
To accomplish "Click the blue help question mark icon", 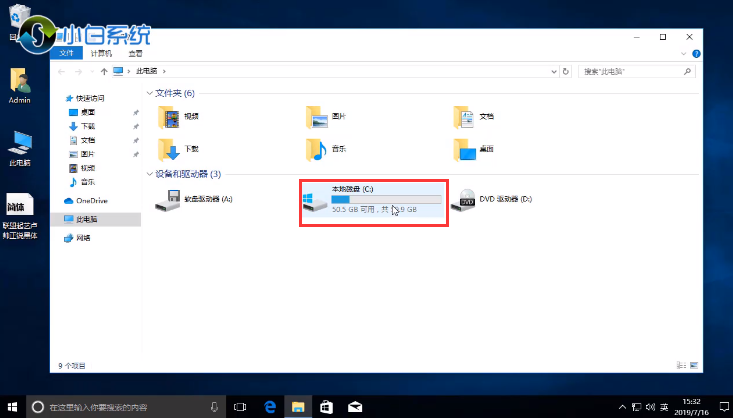I will (697, 52).
